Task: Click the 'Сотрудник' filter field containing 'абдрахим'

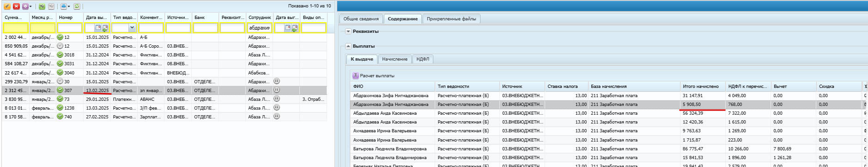Action: click(260, 28)
